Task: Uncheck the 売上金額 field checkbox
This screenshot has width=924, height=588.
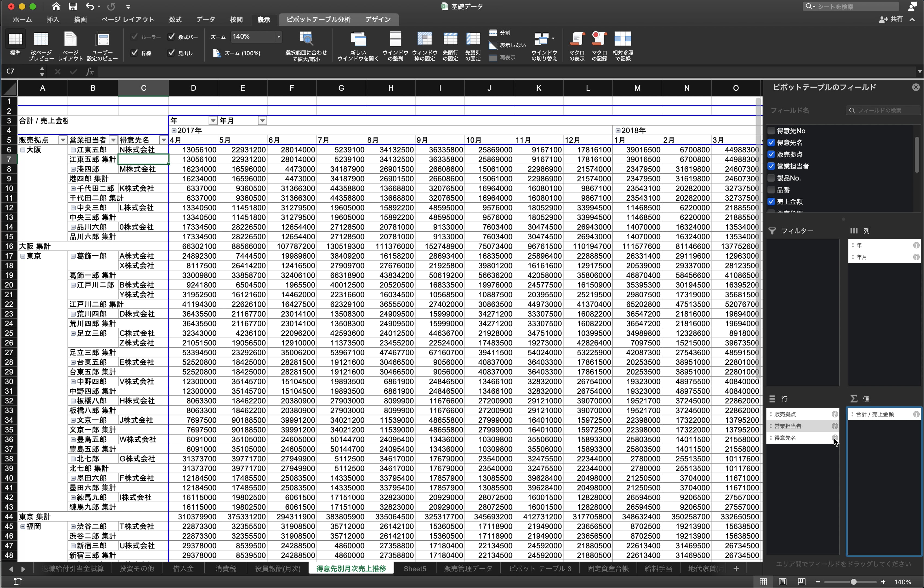Action: pyautogui.click(x=771, y=201)
